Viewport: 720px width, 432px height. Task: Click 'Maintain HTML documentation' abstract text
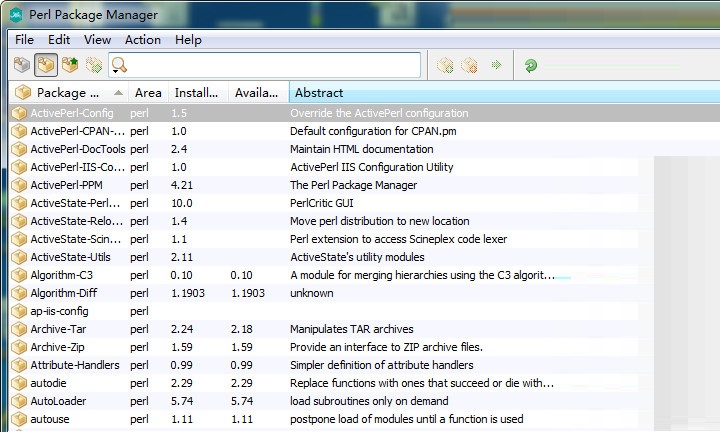pyautogui.click(x=362, y=149)
